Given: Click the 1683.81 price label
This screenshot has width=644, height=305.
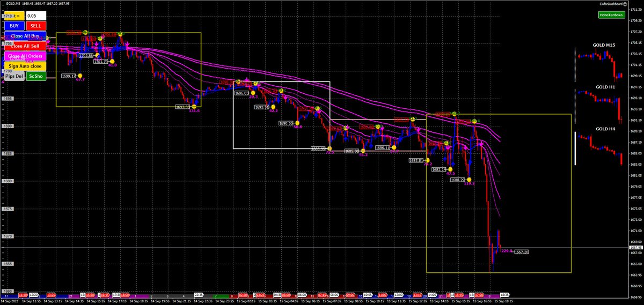Looking at the screenshot, I should pos(416,160).
